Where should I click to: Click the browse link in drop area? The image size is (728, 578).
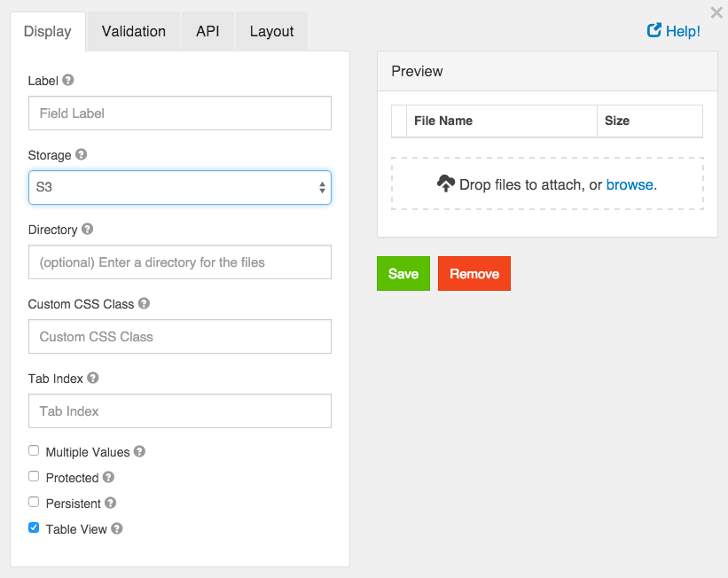630,184
